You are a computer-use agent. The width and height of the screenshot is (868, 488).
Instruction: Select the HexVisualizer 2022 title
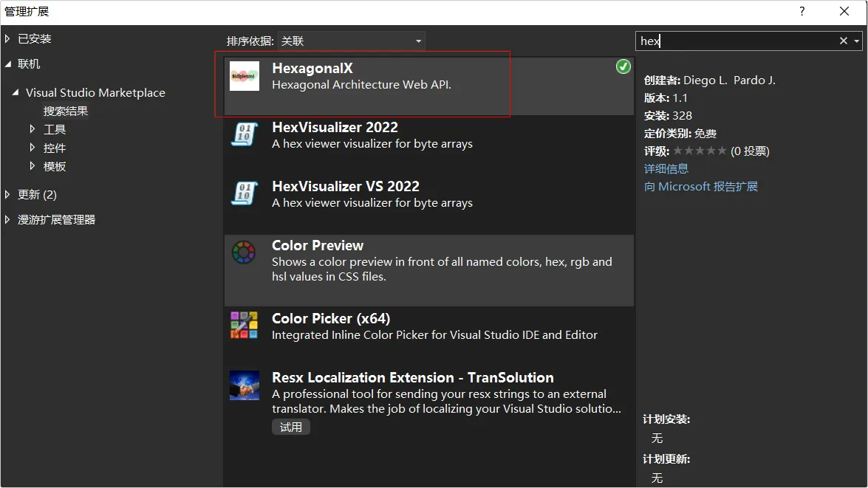pos(335,127)
